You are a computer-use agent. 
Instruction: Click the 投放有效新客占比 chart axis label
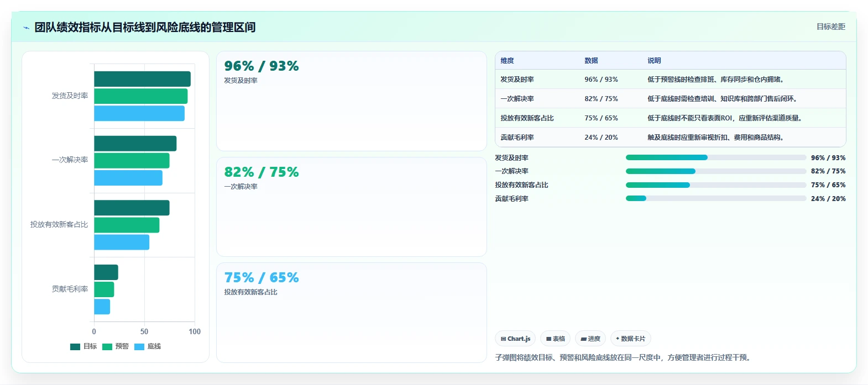coord(59,224)
